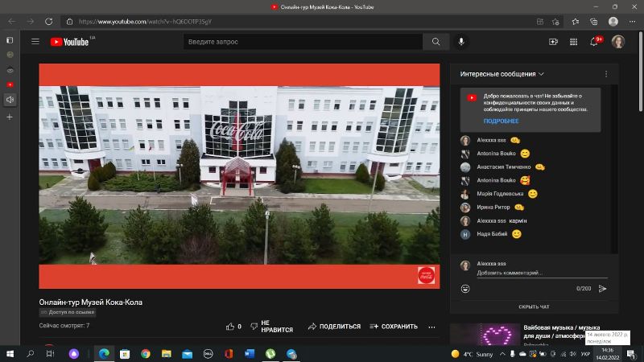Go to the YouTube home logo

pyautogui.click(x=69, y=42)
